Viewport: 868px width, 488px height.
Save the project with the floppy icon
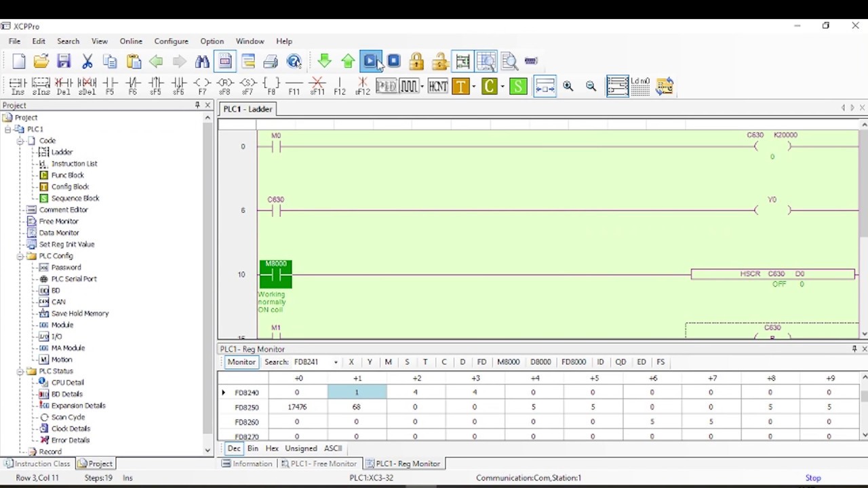pyautogui.click(x=64, y=62)
